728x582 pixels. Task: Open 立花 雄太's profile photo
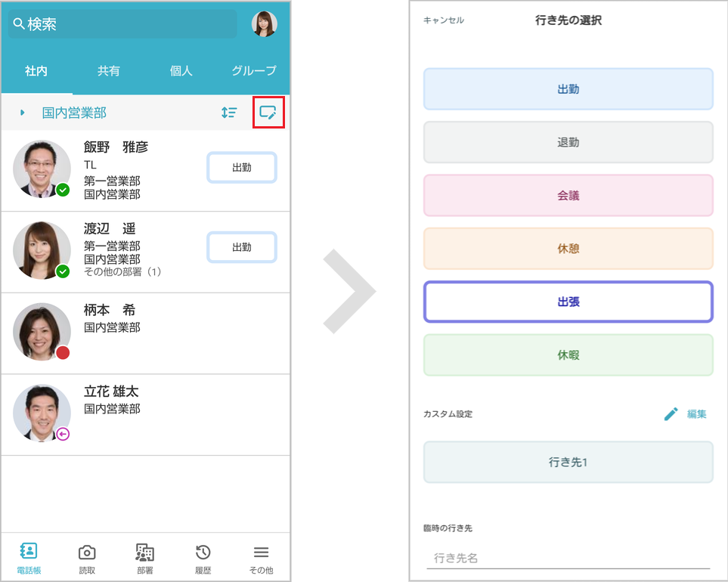pyautogui.click(x=42, y=413)
